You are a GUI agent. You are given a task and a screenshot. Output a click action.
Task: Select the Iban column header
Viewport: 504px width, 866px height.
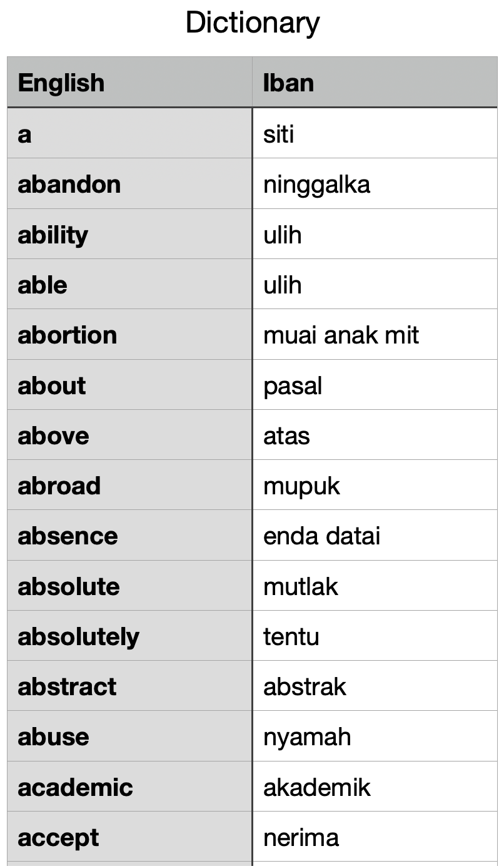375,83
